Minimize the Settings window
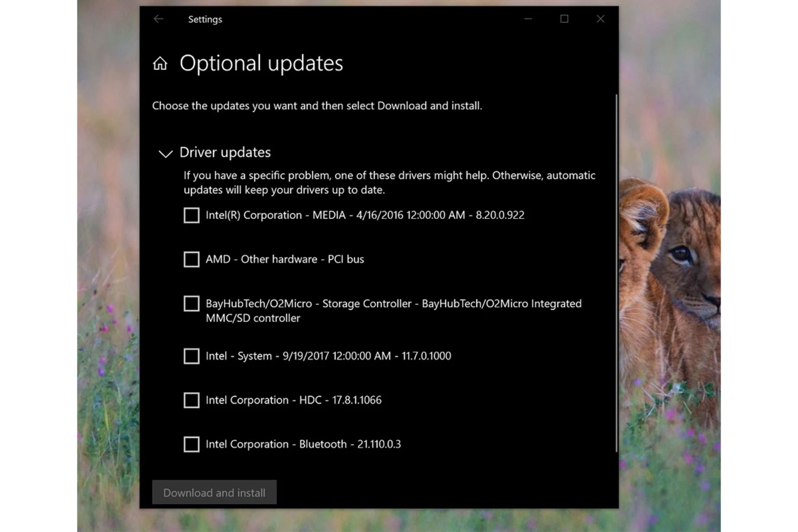This screenshot has width=798, height=532. [x=528, y=19]
